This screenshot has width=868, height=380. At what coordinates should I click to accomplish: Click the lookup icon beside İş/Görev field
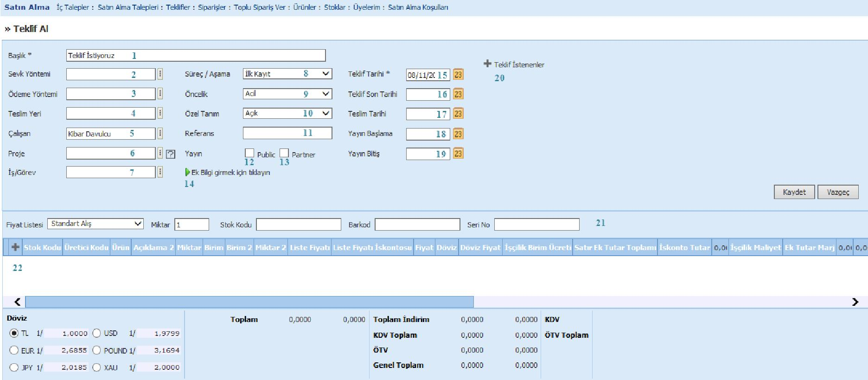click(x=160, y=172)
